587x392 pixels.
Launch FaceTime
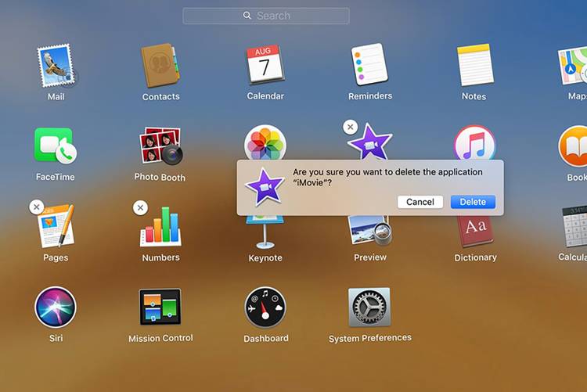[x=56, y=146]
